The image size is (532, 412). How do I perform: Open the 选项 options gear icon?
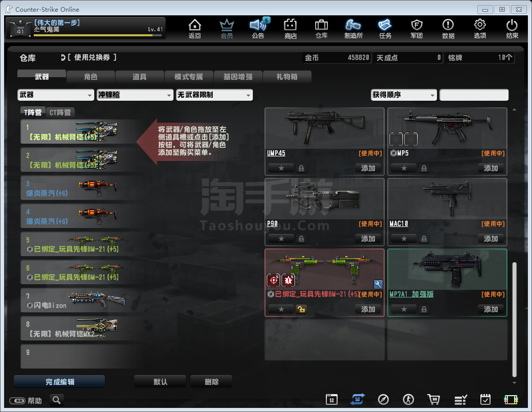point(480,29)
